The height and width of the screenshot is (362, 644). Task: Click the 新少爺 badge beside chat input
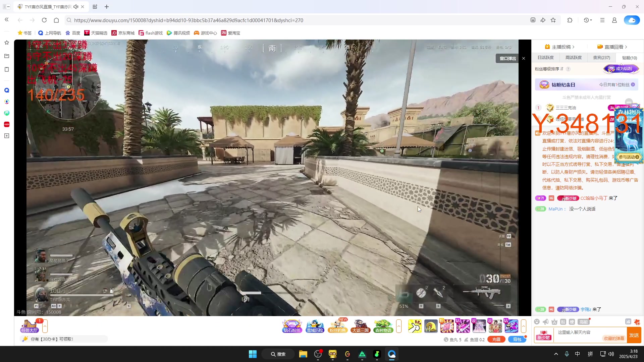[x=543, y=335]
